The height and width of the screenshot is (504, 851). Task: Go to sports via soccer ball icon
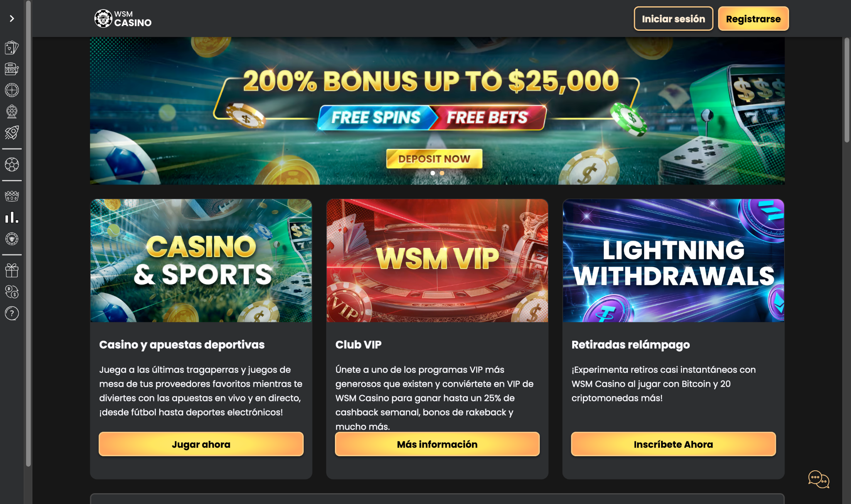(x=12, y=165)
